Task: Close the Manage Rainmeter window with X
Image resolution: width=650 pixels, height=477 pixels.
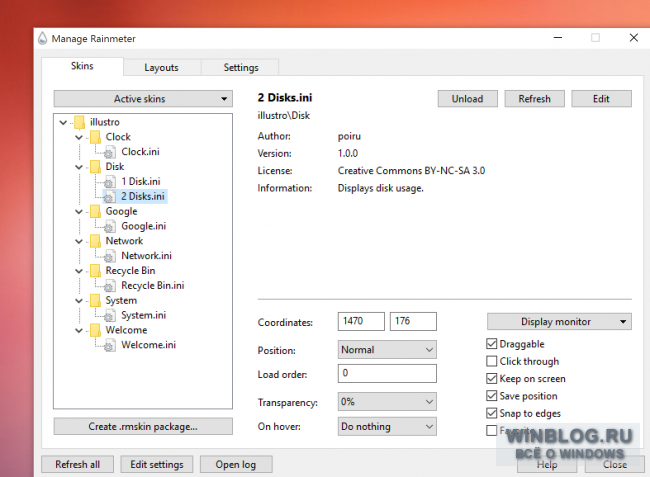Action: (634, 38)
